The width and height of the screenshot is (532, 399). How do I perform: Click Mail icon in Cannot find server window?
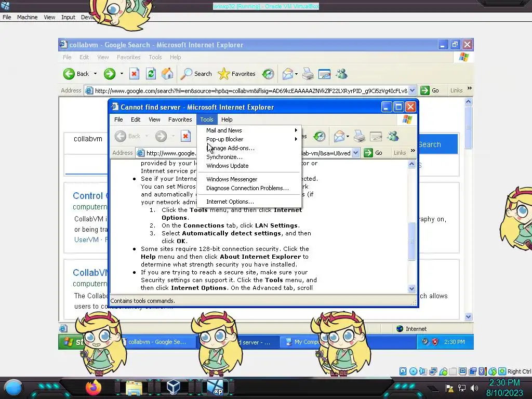point(339,137)
